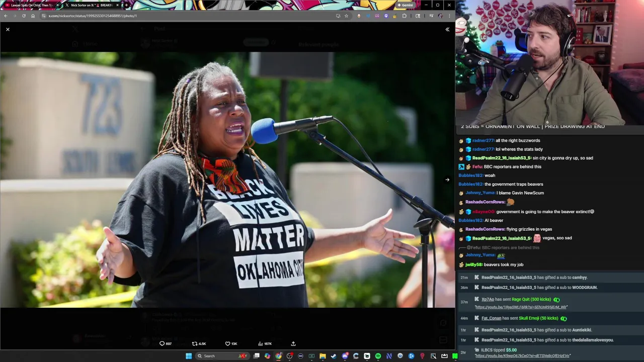
Task: Open replies showing 697 comments
Action: click(x=166, y=344)
